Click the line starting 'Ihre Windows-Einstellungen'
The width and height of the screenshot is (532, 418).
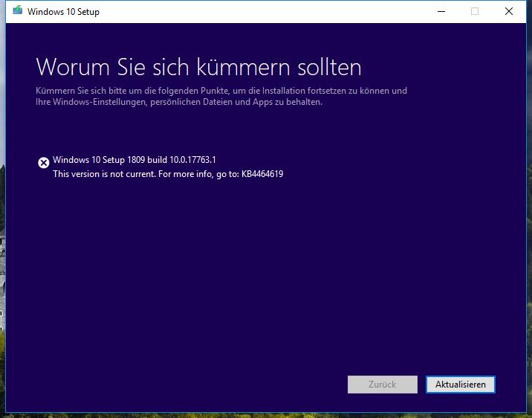(x=179, y=102)
